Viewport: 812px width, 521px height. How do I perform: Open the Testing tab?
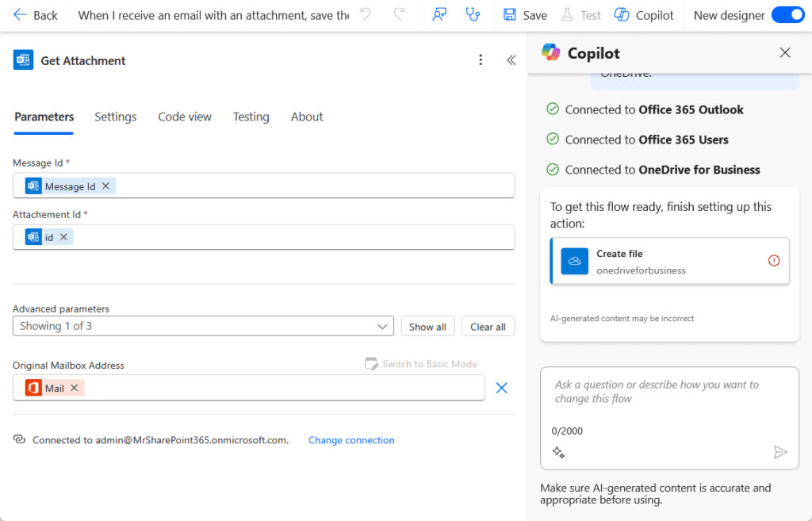pos(251,117)
